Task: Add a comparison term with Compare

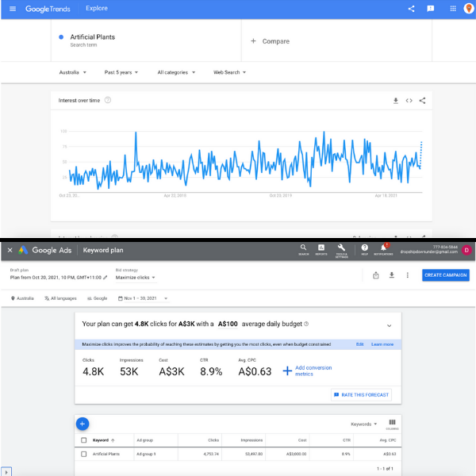Action: [270, 41]
